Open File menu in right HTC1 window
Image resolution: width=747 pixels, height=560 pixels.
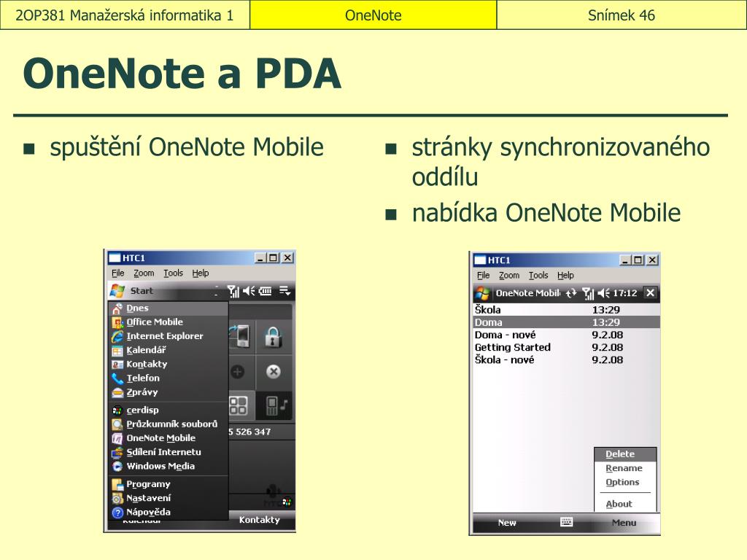click(483, 275)
